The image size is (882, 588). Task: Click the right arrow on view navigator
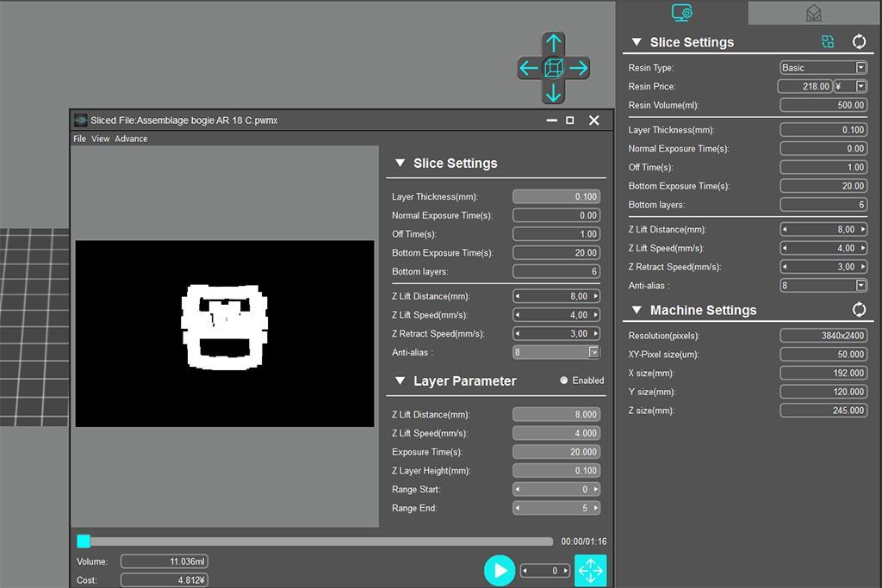578,68
